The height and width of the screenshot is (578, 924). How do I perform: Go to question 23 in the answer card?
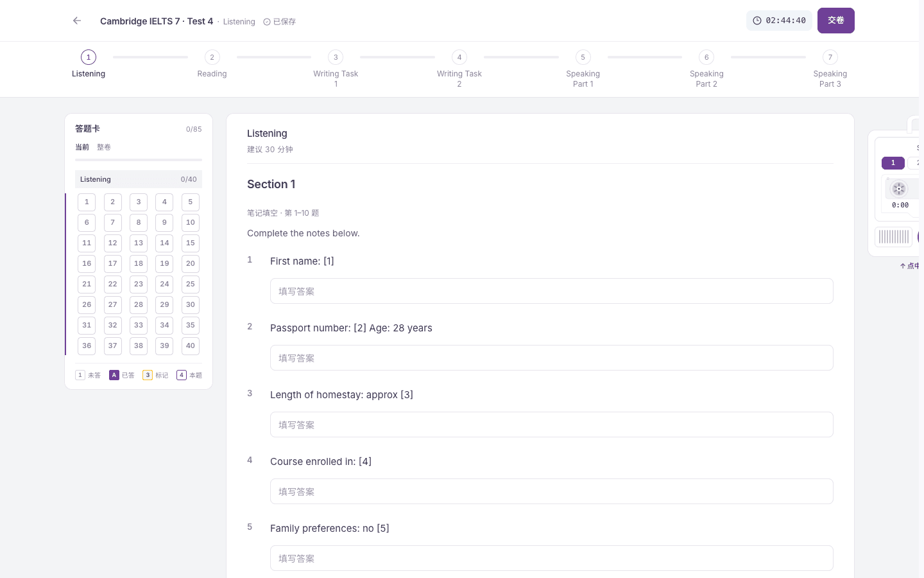point(139,285)
